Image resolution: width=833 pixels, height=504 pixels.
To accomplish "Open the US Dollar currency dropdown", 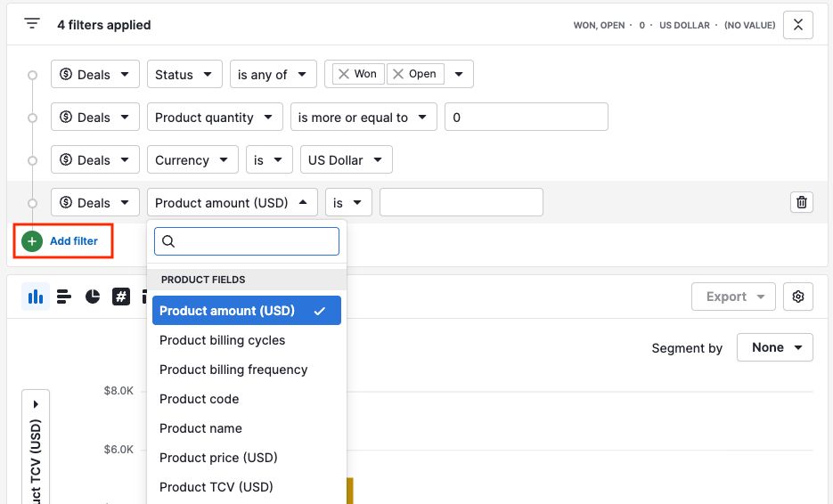I will pyautogui.click(x=346, y=160).
